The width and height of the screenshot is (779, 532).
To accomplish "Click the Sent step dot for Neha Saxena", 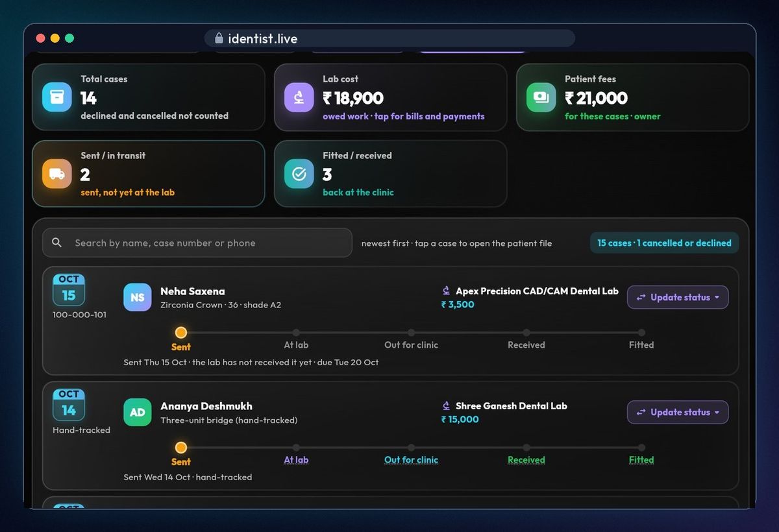I will tap(181, 332).
